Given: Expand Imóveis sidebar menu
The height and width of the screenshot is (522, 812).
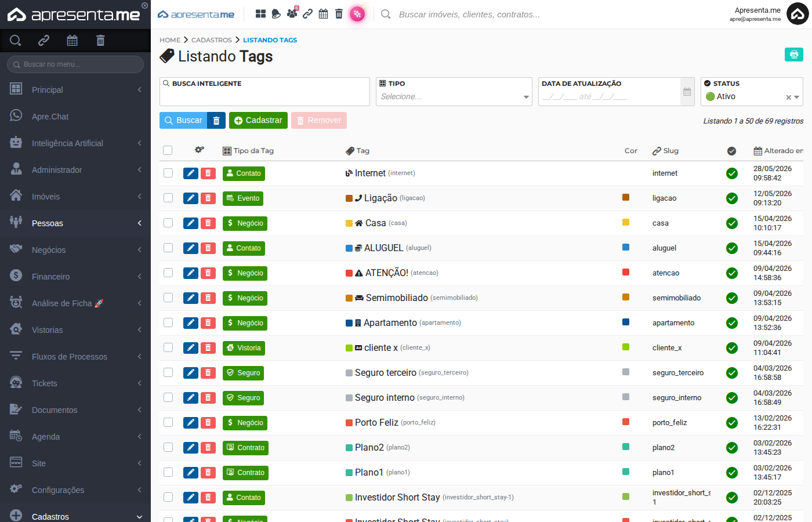Looking at the screenshot, I should point(75,197).
